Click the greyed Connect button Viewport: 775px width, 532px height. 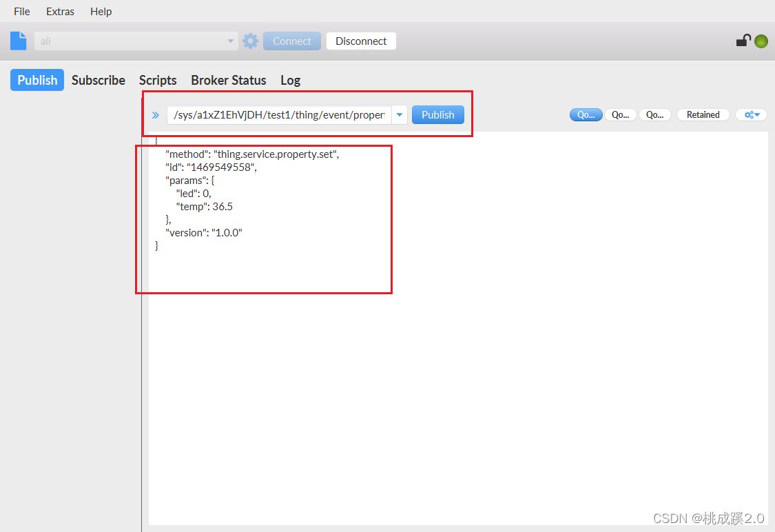[x=292, y=41]
